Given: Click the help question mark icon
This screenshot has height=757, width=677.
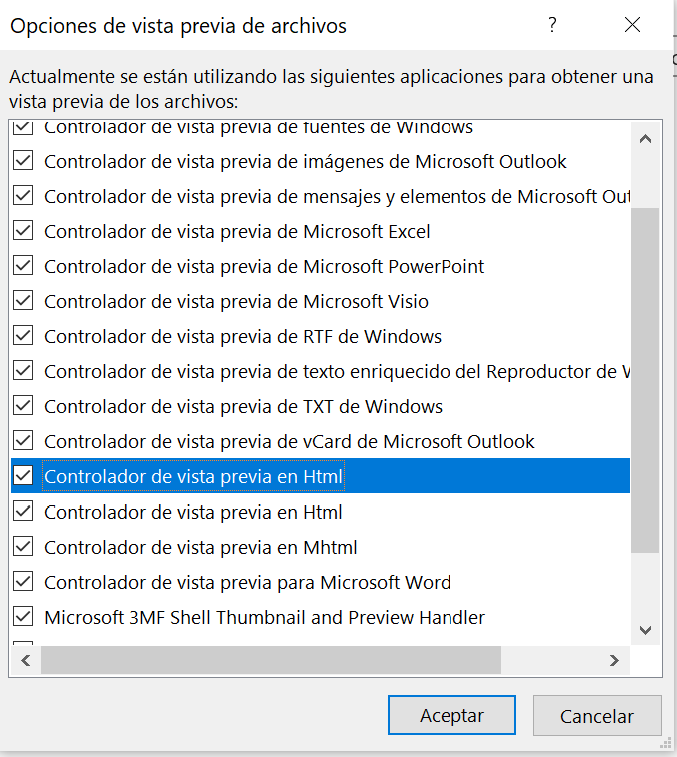Looking at the screenshot, I should [552, 25].
